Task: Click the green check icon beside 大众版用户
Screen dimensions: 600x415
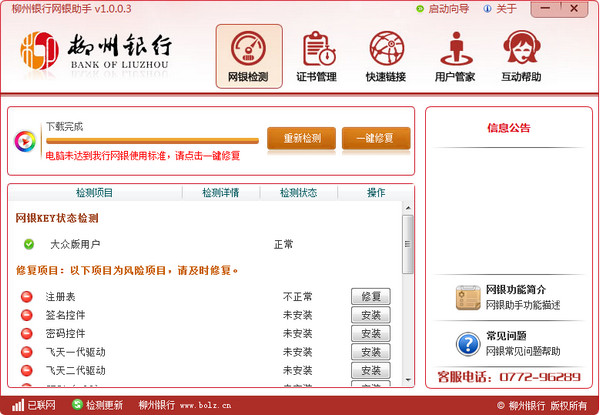Action: (29, 244)
